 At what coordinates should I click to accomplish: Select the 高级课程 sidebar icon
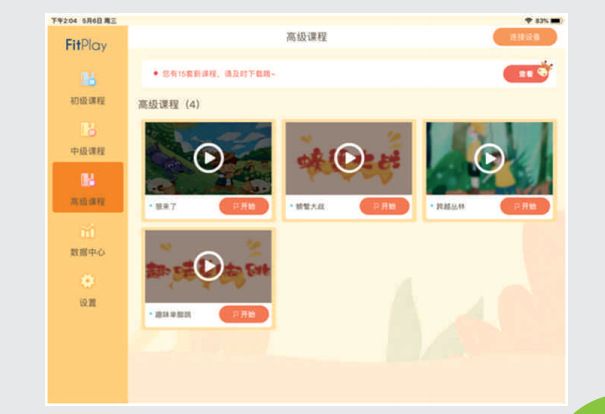click(x=88, y=180)
